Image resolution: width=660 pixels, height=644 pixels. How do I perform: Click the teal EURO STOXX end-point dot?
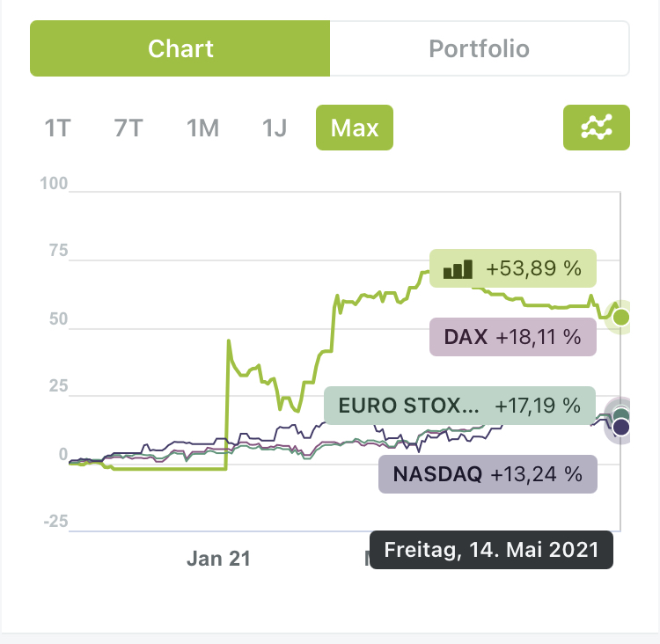622,415
